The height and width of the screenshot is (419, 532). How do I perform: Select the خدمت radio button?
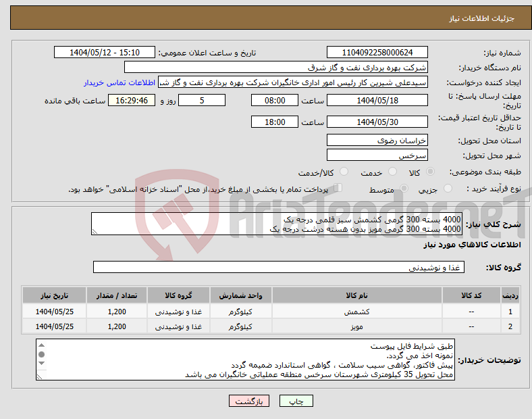(x=392, y=172)
